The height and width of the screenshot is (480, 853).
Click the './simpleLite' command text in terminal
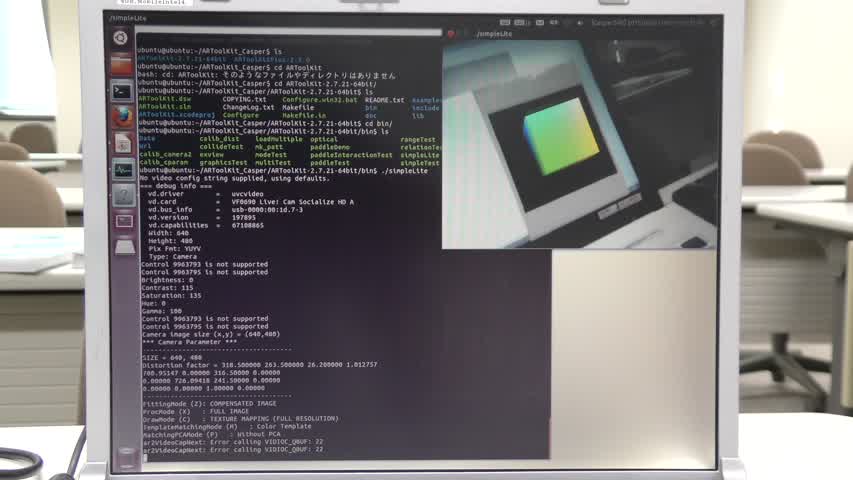point(405,171)
